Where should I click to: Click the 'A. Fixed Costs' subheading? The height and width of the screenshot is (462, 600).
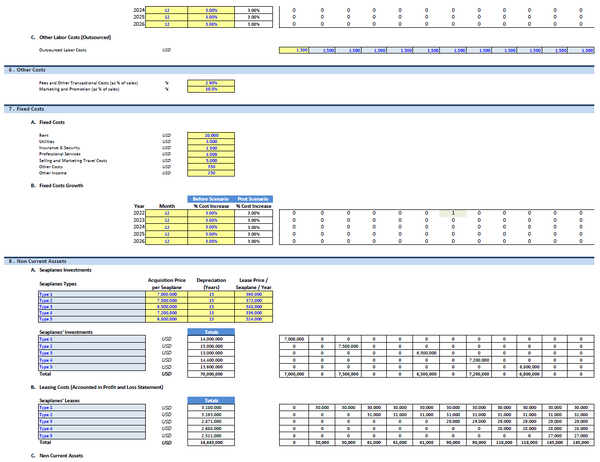48,122
